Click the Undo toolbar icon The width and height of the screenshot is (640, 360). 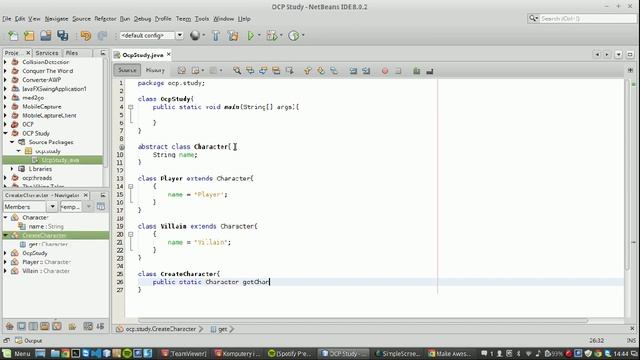(86, 36)
